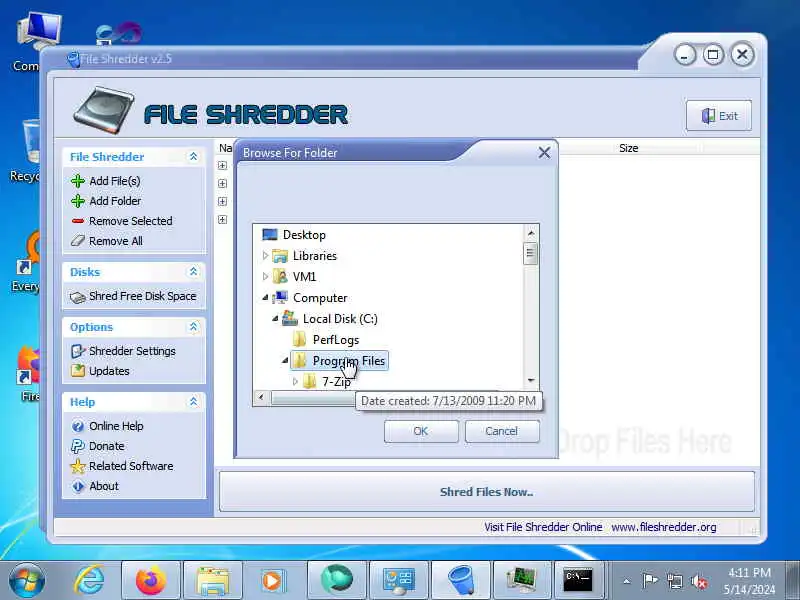The height and width of the screenshot is (600, 800).
Task: Open Internet Explorer from the taskbar
Action: coord(90,580)
